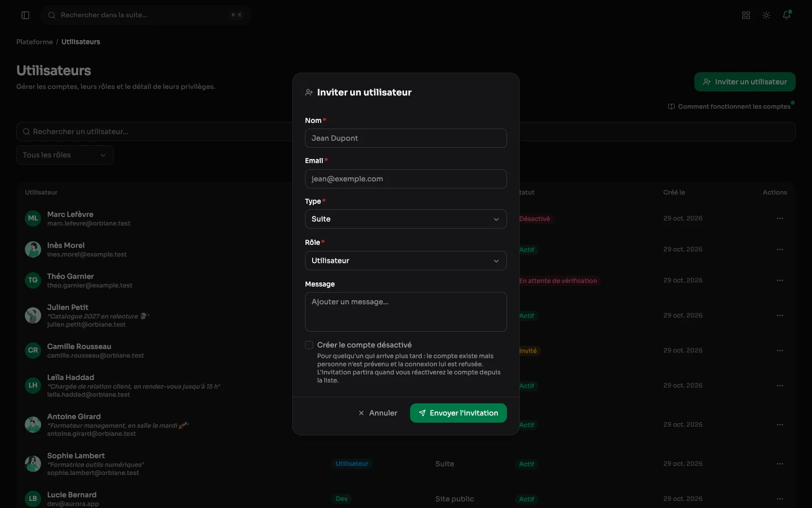Click the Utilisateur role badge for Sophie Lambert
812x508 pixels.
pos(352,464)
